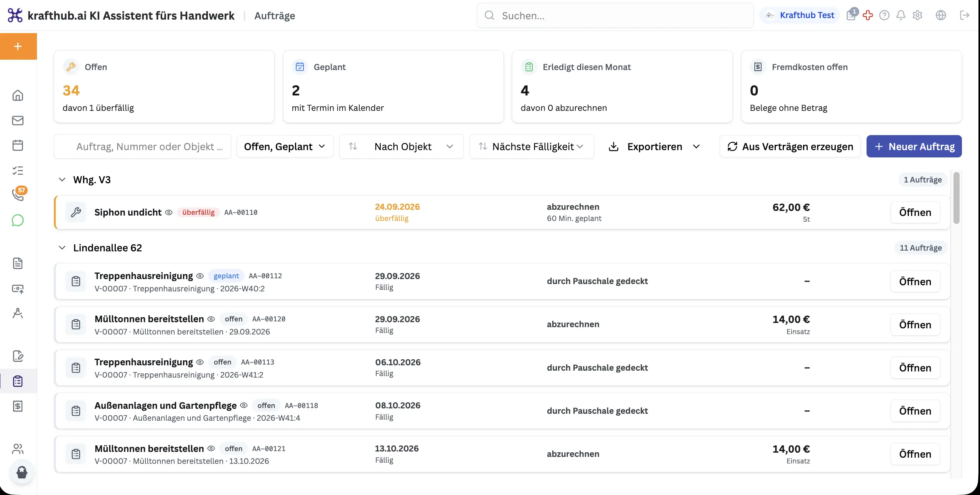Collapse the Lindenallee 62 group
Image resolution: width=980 pixels, height=495 pixels.
tap(62, 248)
